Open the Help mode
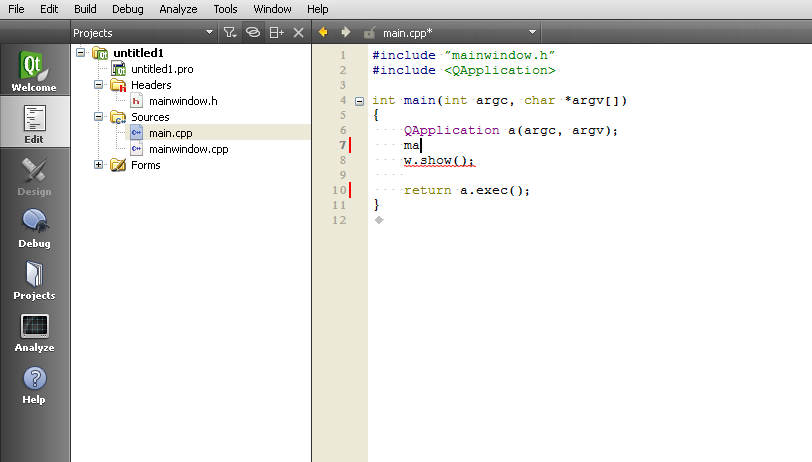The width and height of the screenshot is (812, 462). pyautogui.click(x=34, y=385)
